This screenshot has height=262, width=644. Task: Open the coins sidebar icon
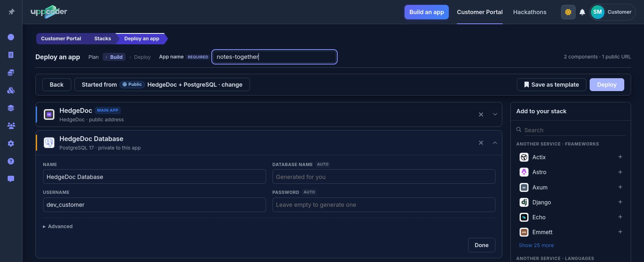coord(11,73)
